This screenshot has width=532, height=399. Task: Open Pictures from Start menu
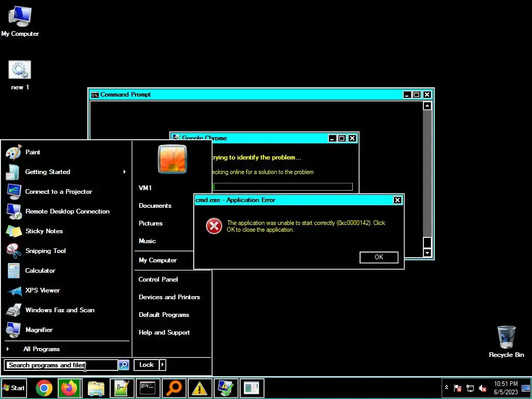pos(151,223)
